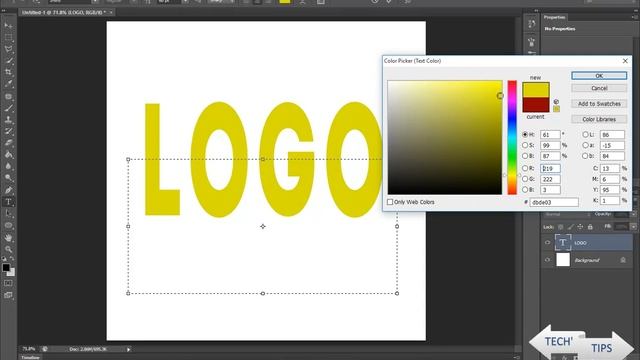Select the Horizontal Type tool

tap(8, 202)
